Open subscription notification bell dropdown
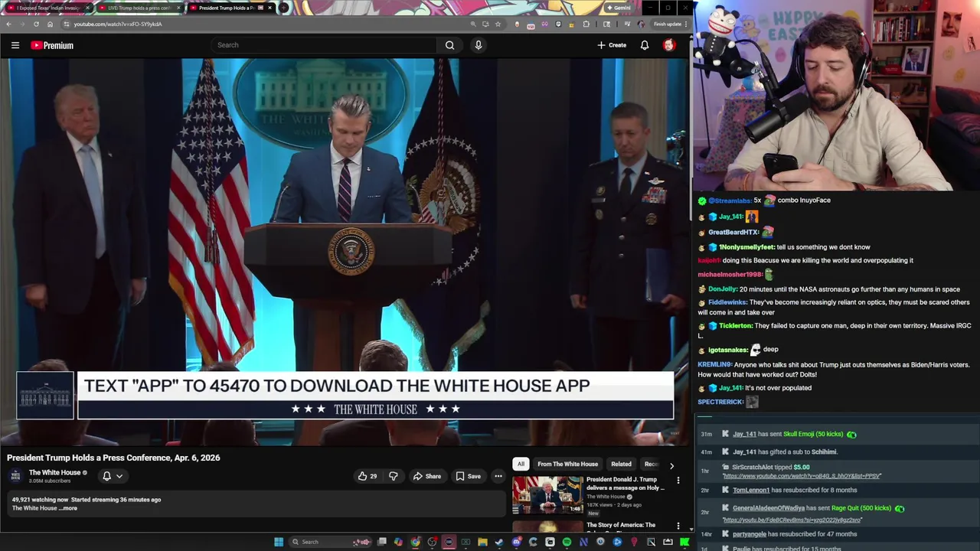980x551 pixels. [x=112, y=476]
